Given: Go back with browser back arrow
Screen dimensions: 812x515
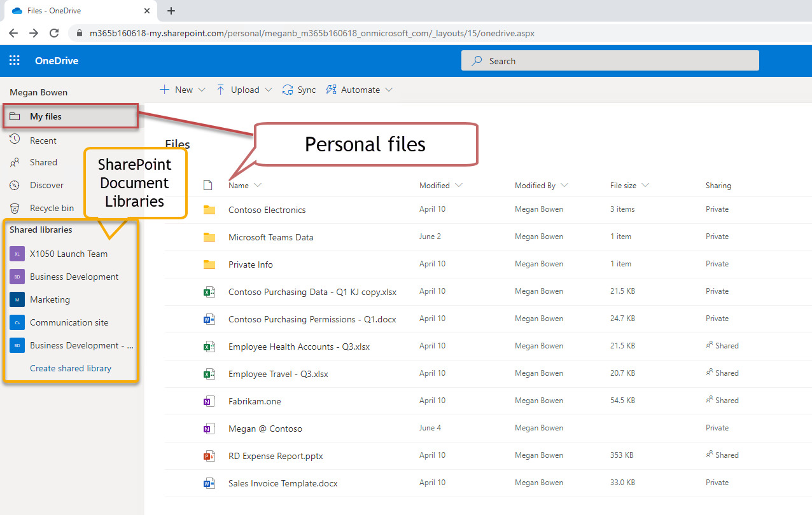Looking at the screenshot, I should coord(13,33).
